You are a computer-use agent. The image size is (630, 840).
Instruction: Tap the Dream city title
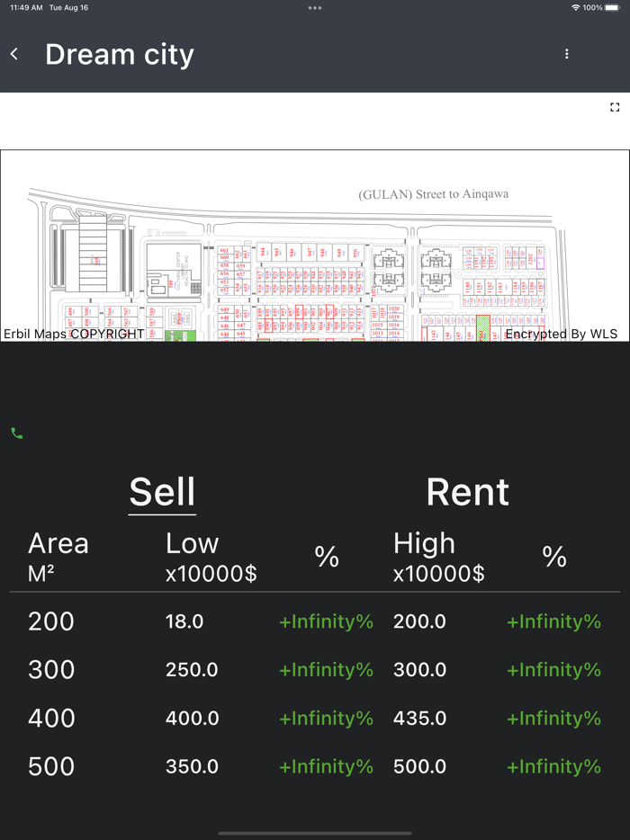pos(120,55)
